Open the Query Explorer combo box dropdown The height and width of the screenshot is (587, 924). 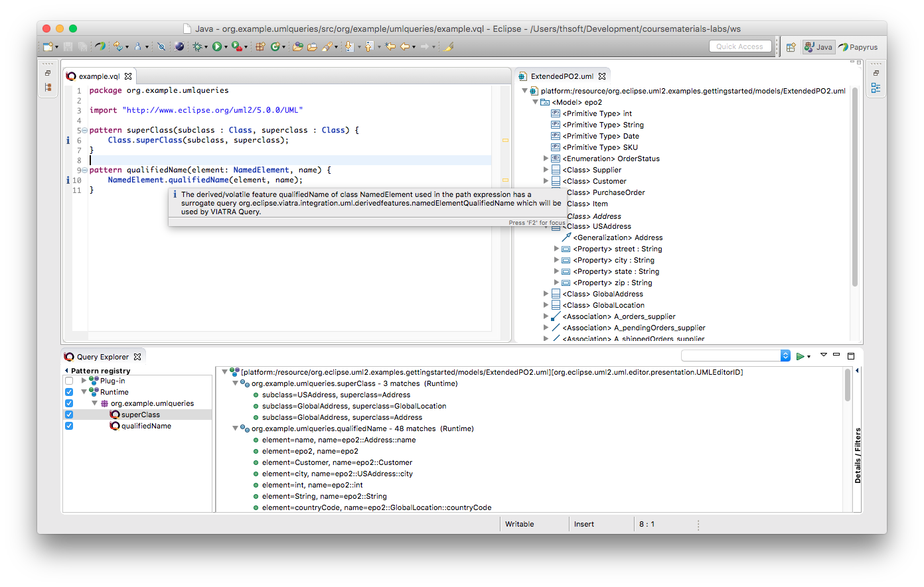pos(785,356)
